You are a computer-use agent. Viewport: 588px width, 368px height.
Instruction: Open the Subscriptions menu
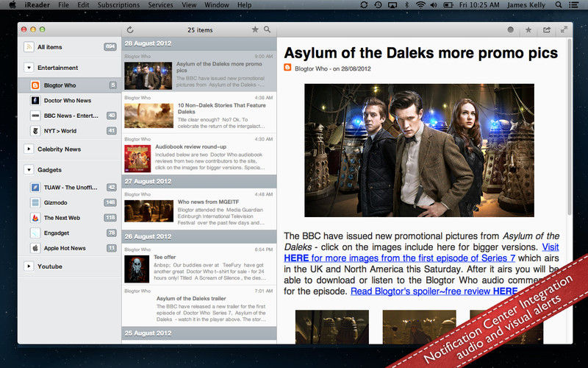pos(118,5)
